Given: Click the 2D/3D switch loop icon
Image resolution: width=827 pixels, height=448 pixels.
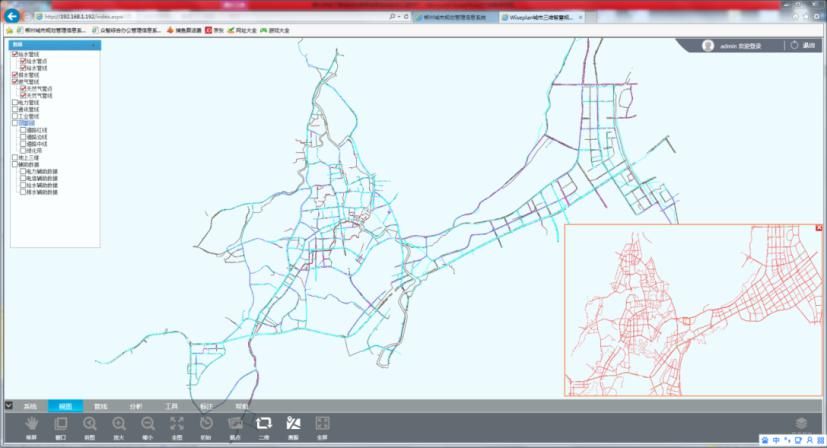Looking at the screenshot, I should coord(264,425).
